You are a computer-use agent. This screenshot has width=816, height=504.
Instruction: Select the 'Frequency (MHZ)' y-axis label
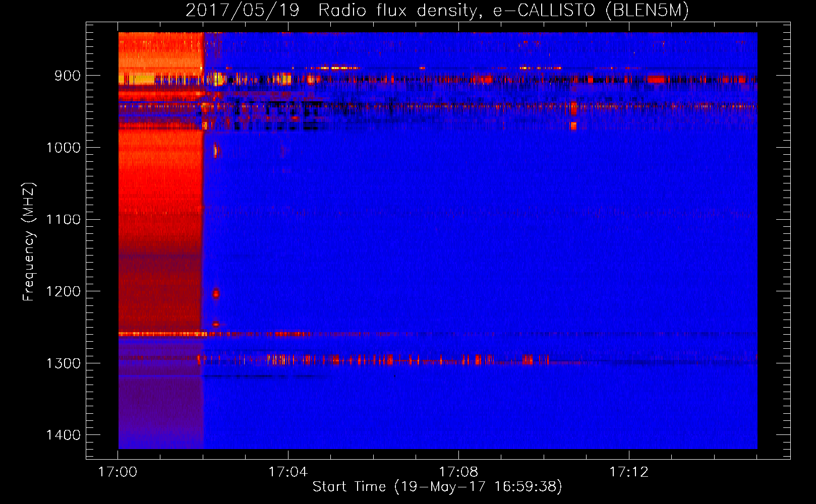click(29, 242)
